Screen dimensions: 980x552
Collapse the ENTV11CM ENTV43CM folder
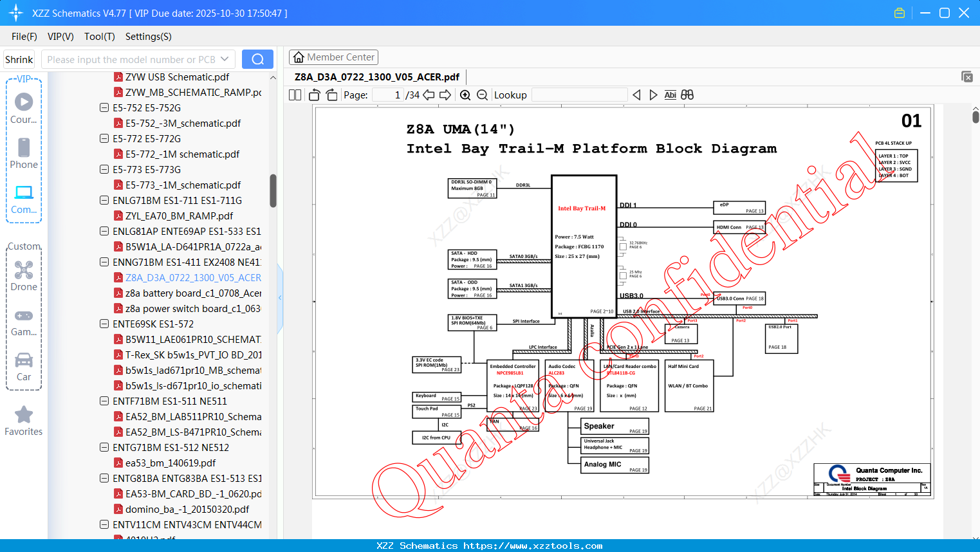(104, 525)
